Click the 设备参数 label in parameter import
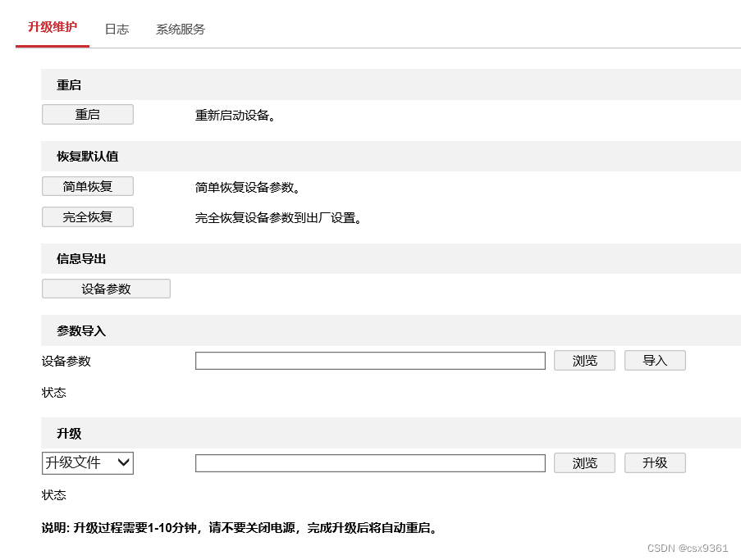The height and width of the screenshot is (560, 741). (x=66, y=362)
